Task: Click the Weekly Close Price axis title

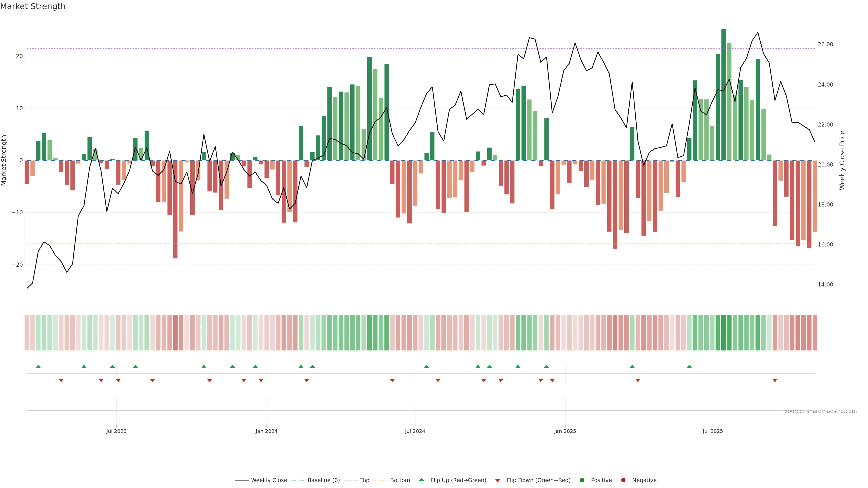Action: point(842,160)
